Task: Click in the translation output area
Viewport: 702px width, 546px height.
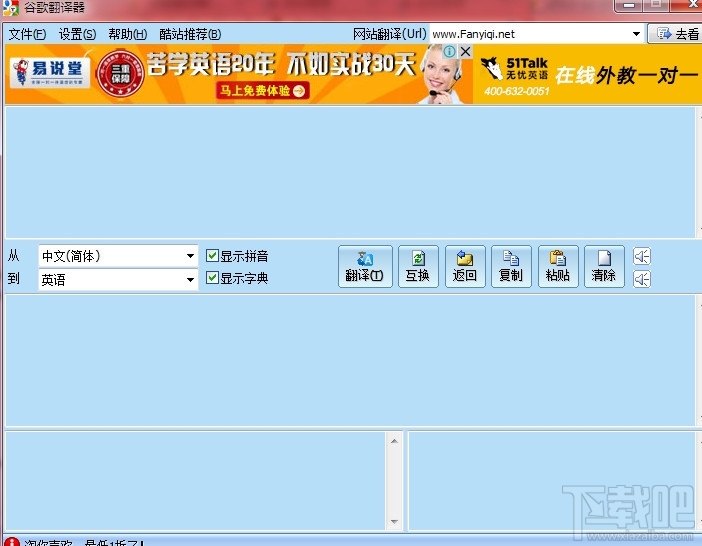Action: click(350, 360)
